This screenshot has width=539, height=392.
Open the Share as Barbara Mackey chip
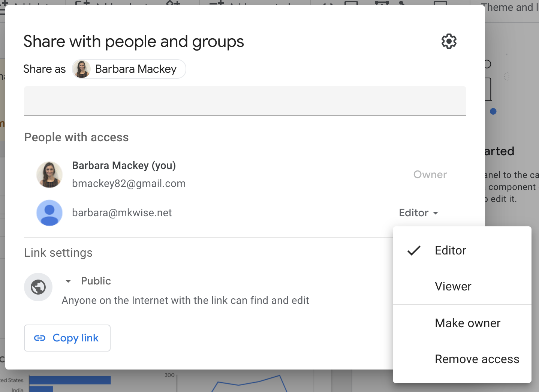[x=129, y=69]
